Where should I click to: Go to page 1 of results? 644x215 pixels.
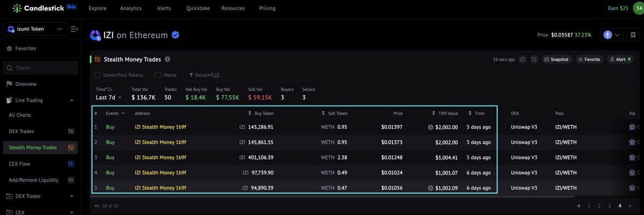589,206
